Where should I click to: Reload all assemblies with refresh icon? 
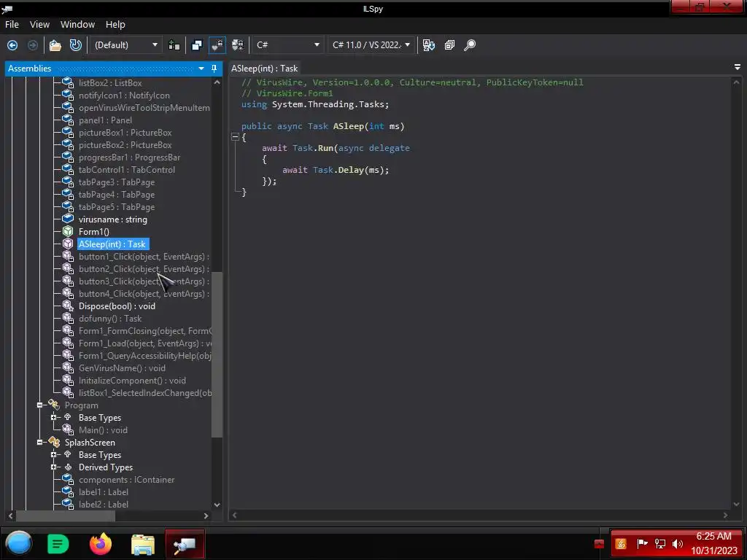[x=76, y=45]
